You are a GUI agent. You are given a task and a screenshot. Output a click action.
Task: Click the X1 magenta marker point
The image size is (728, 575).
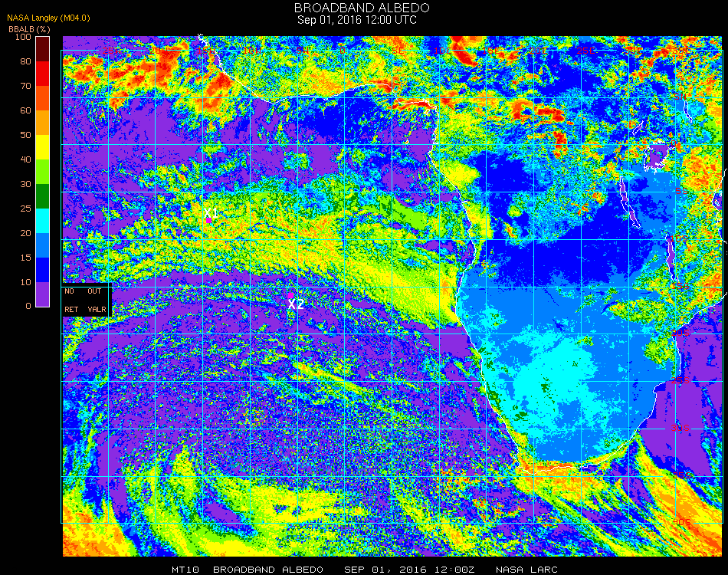coord(209,220)
